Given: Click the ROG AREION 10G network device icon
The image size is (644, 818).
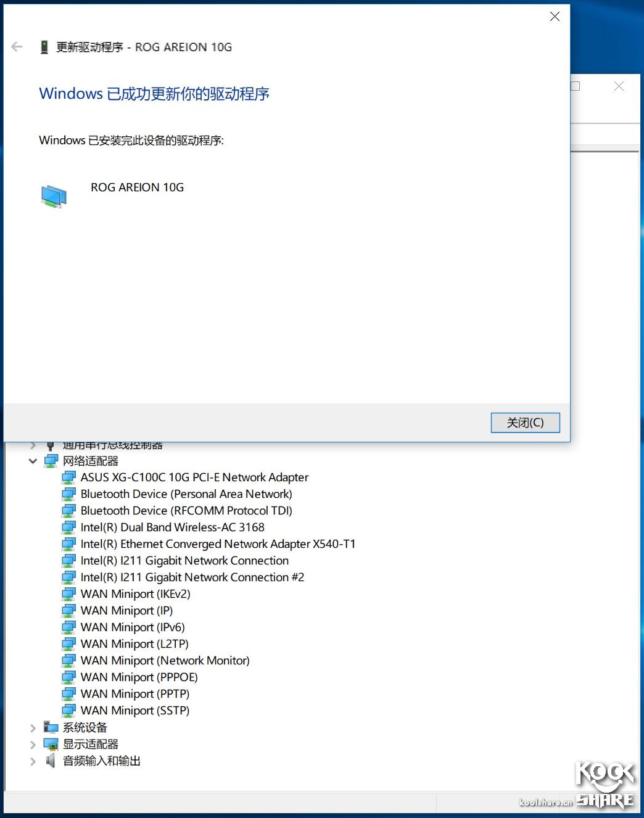Looking at the screenshot, I should click(54, 197).
